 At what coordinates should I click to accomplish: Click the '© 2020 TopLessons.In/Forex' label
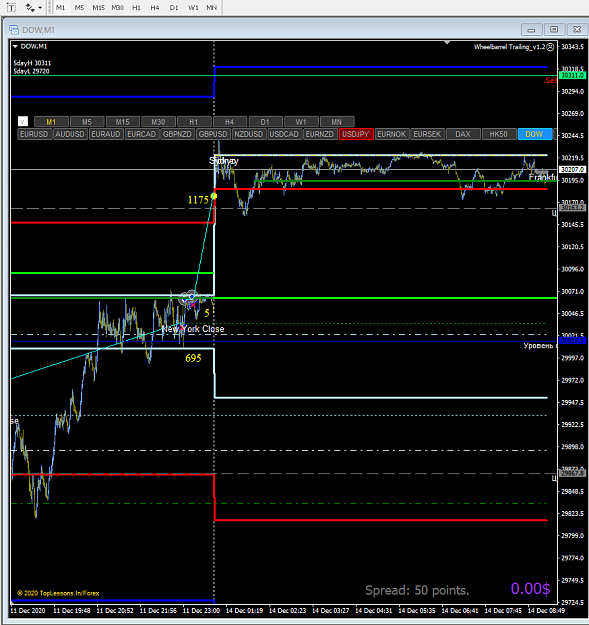(x=58, y=593)
